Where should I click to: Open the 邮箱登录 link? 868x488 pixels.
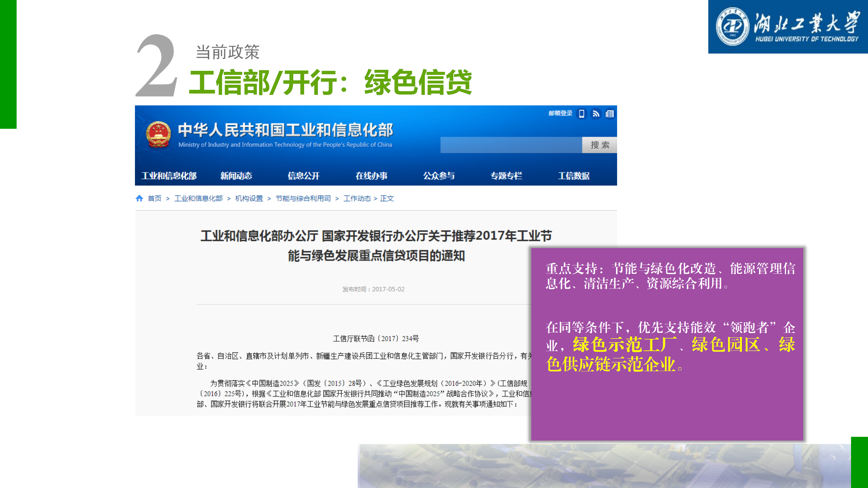(x=560, y=113)
